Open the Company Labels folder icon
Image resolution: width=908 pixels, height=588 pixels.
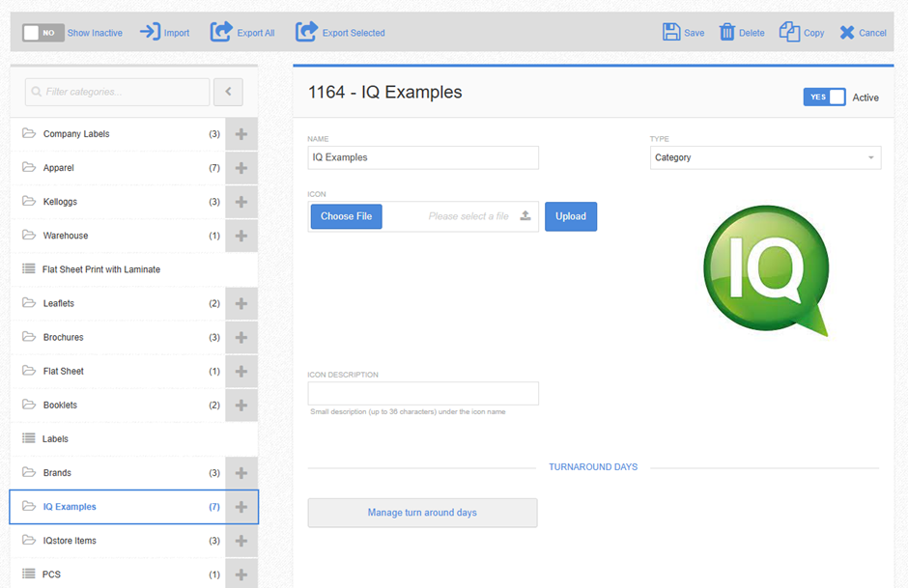tap(29, 133)
